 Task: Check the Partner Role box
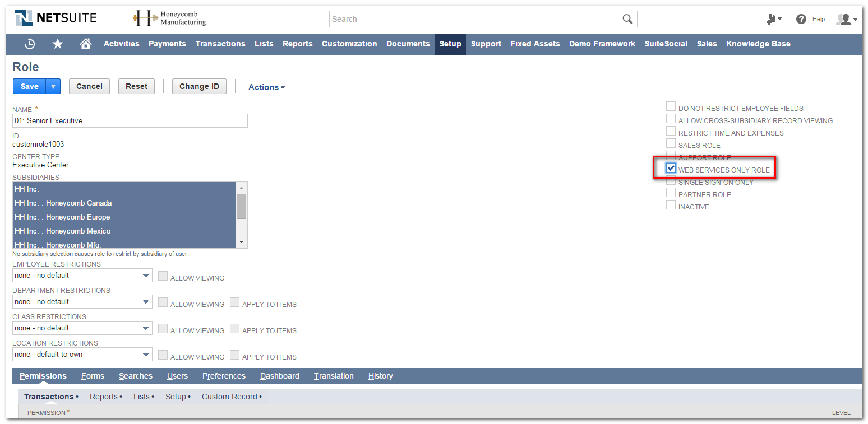(671, 193)
